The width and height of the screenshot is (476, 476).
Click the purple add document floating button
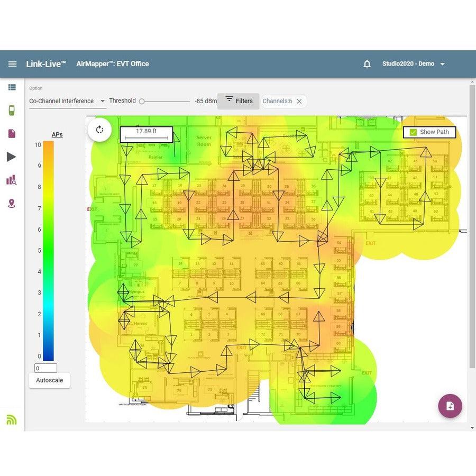(450, 406)
